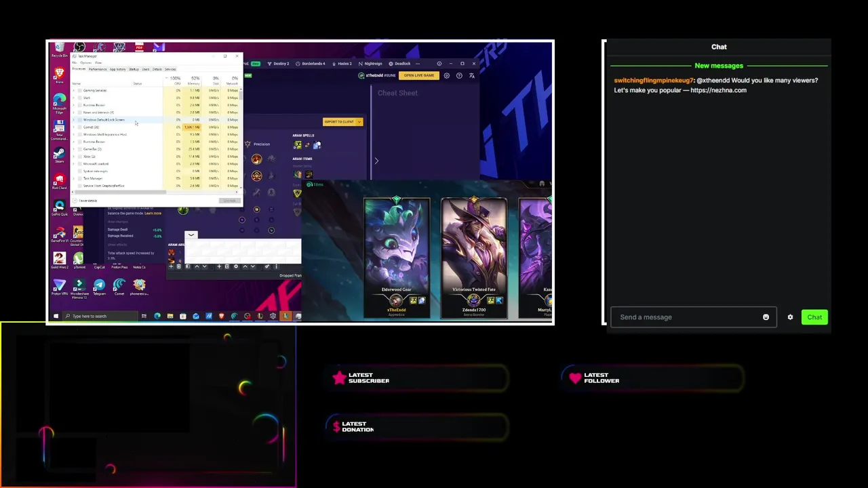Click the Windows taskbar search box
The image size is (868, 488).
100,316
